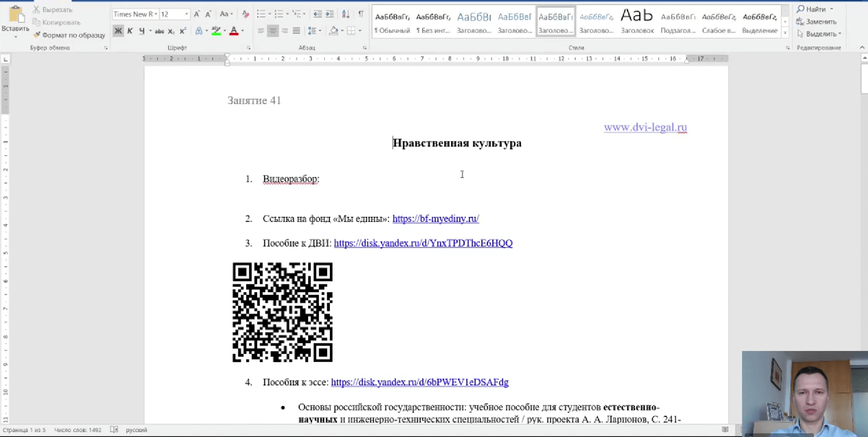
Task: Apply the Подзагол... subtitle style
Action: (x=678, y=22)
